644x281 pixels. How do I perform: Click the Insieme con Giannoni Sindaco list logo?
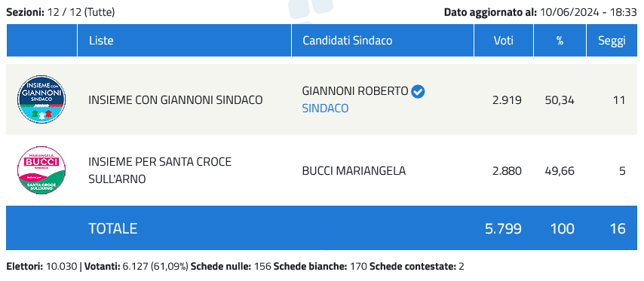point(41,99)
